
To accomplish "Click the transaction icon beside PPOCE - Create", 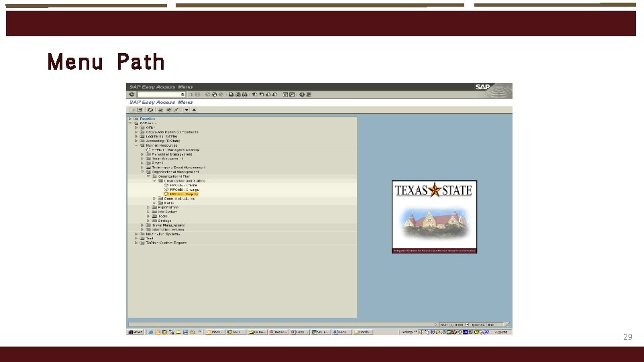I will tap(166, 185).
